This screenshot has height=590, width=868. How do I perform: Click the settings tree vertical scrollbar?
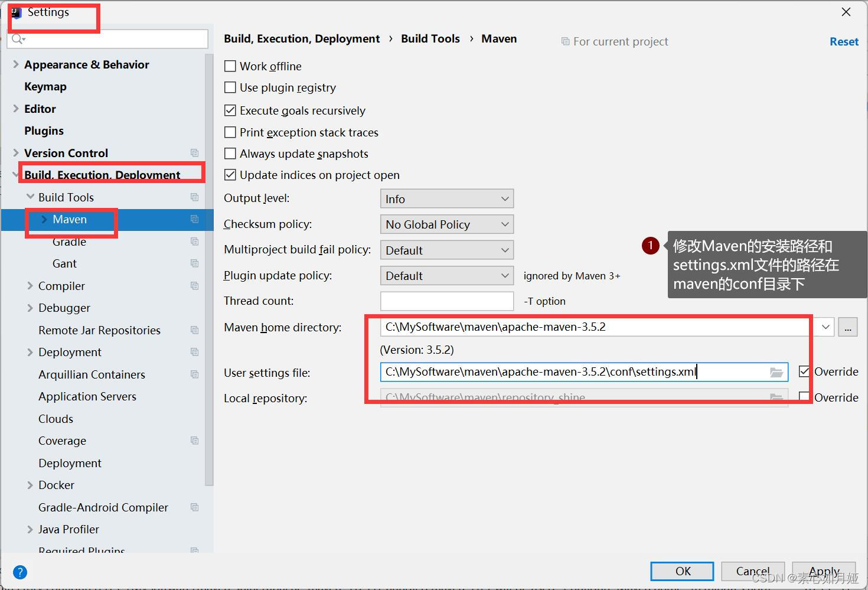pyautogui.click(x=209, y=269)
